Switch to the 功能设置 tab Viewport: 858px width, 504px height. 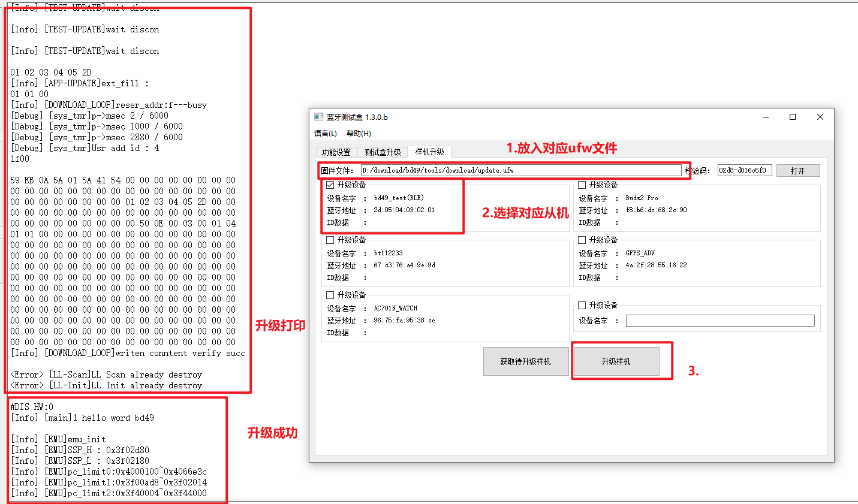[x=336, y=152]
